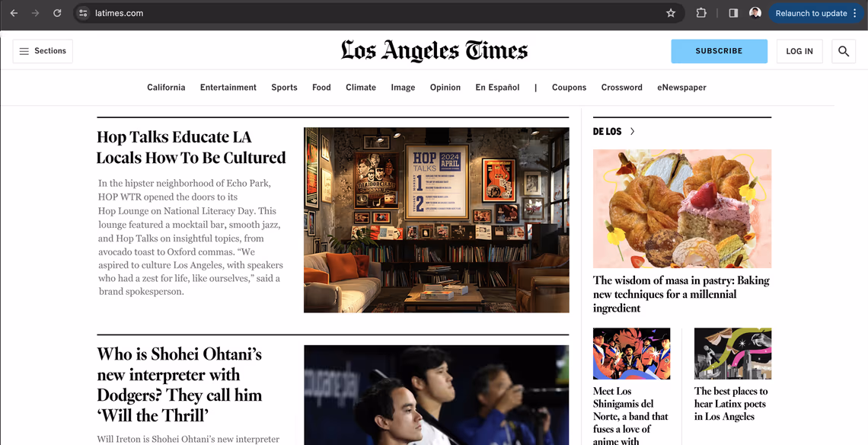This screenshot has width=868, height=445.
Task: Open the Climate section
Action: pos(361,87)
